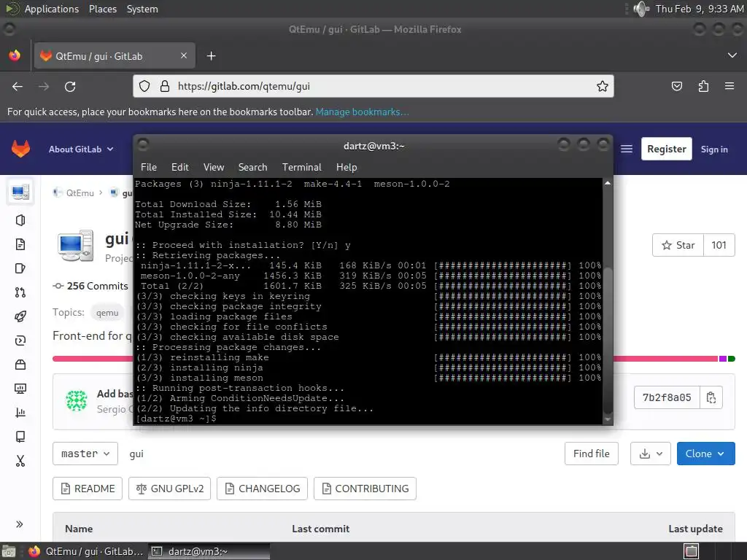Open the GitLab top navigation hamburger menu

(627, 149)
